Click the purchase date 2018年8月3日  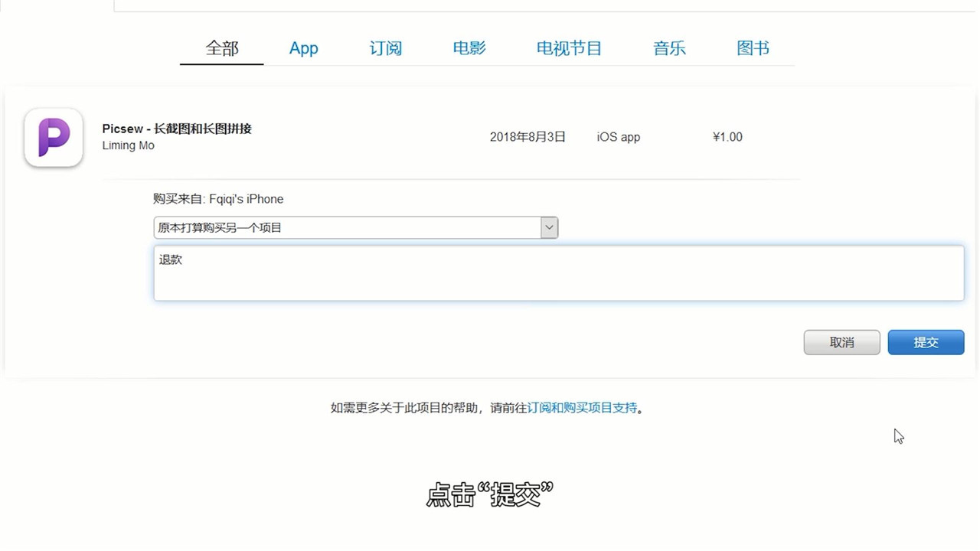[528, 137]
